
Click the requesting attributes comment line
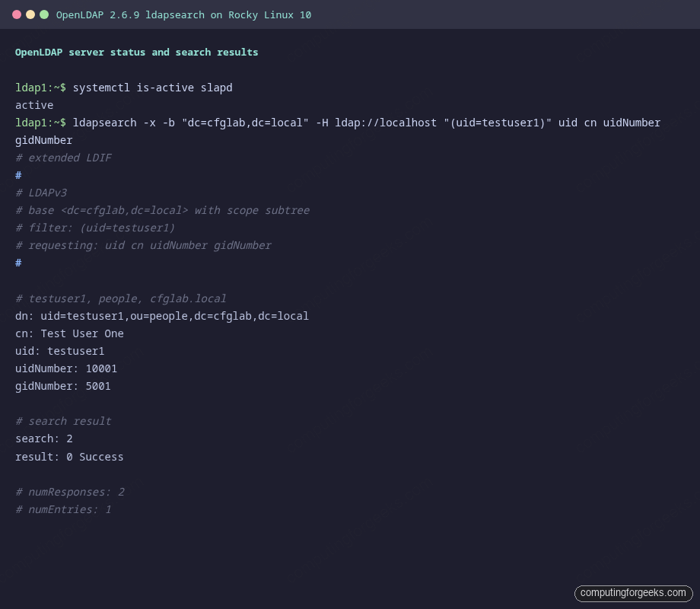[x=142, y=245]
